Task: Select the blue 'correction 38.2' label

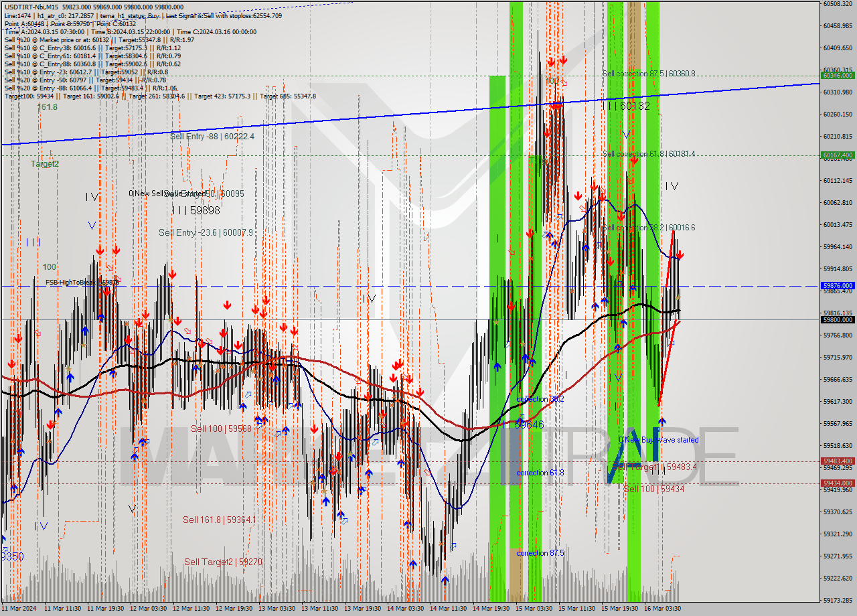Action: 540,399
